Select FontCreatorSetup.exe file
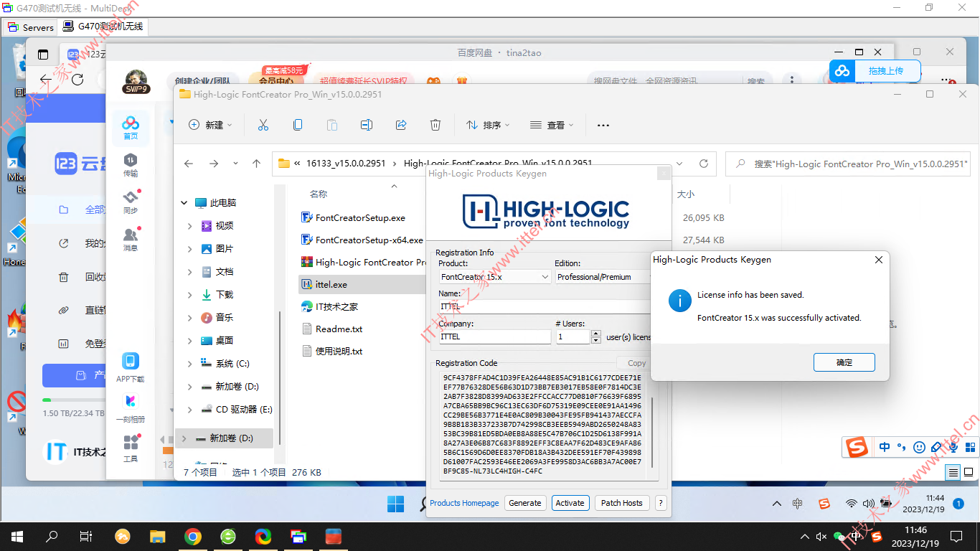The width and height of the screenshot is (980, 551). coord(354,218)
